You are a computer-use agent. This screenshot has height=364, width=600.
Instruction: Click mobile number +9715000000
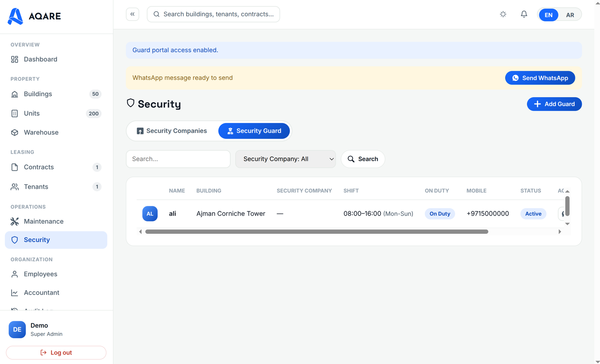point(487,214)
